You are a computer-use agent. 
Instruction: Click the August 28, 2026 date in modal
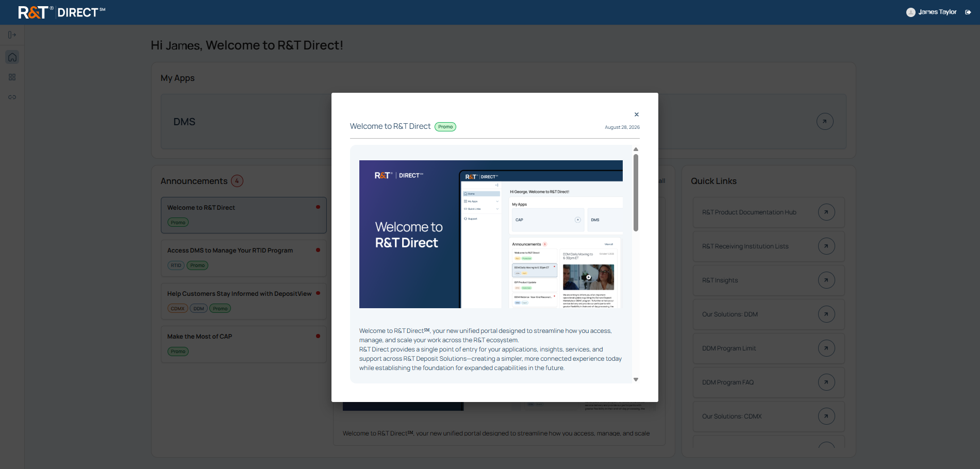[x=622, y=127]
